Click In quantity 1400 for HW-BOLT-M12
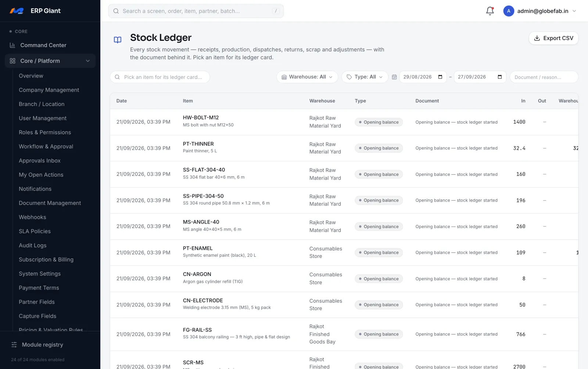This screenshot has height=369, width=588. pyautogui.click(x=519, y=122)
